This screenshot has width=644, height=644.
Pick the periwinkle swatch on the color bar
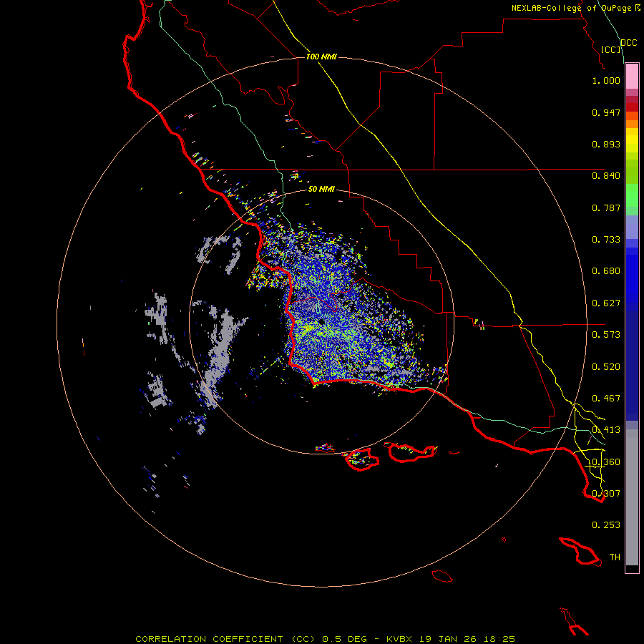pyautogui.click(x=632, y=227)
